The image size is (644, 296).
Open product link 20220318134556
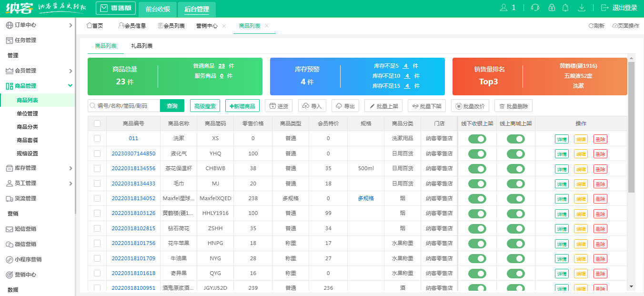[132, 168]
